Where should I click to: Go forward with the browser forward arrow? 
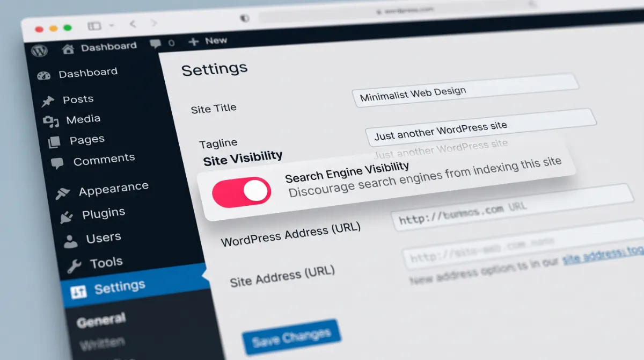[154, 23]
